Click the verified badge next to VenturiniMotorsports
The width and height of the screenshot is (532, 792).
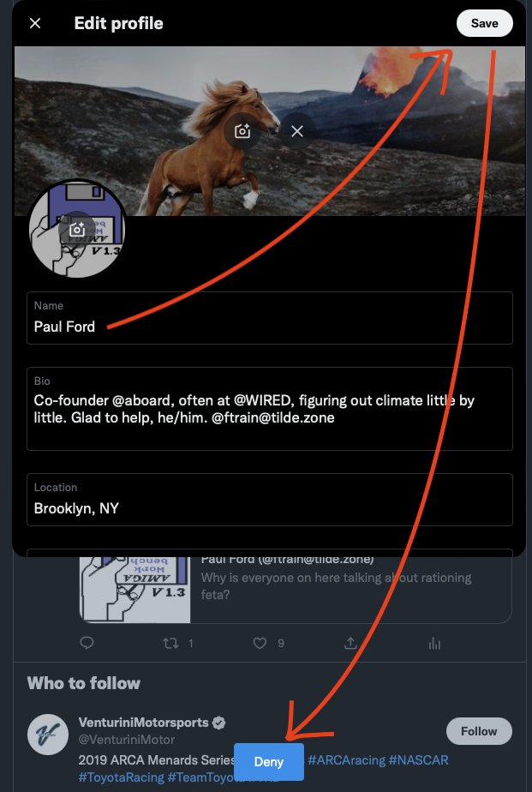tap(218, 723)
